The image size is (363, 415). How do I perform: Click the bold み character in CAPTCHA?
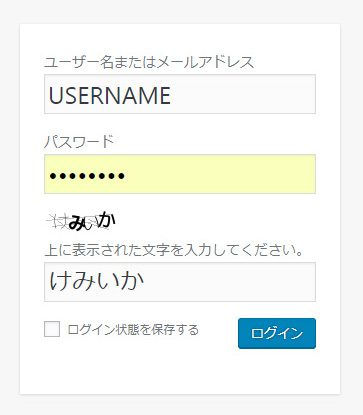pyautogui.click(x=76, y=223)
